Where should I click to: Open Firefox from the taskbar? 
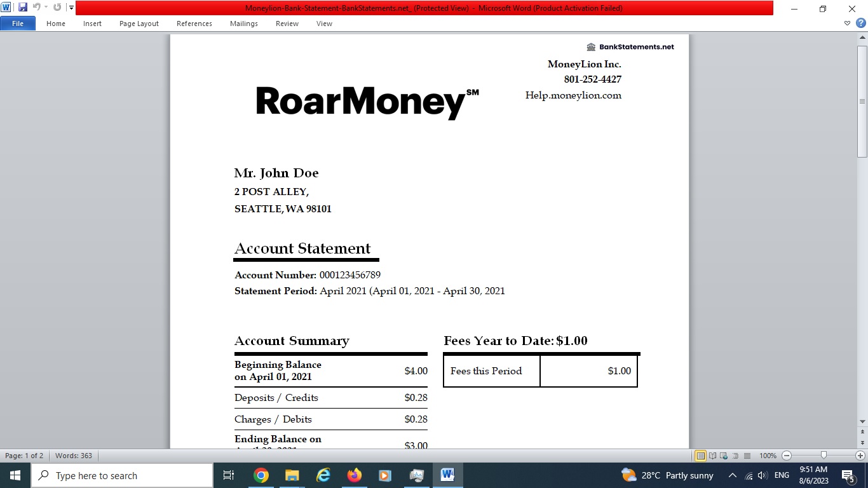tap(354, 475)
